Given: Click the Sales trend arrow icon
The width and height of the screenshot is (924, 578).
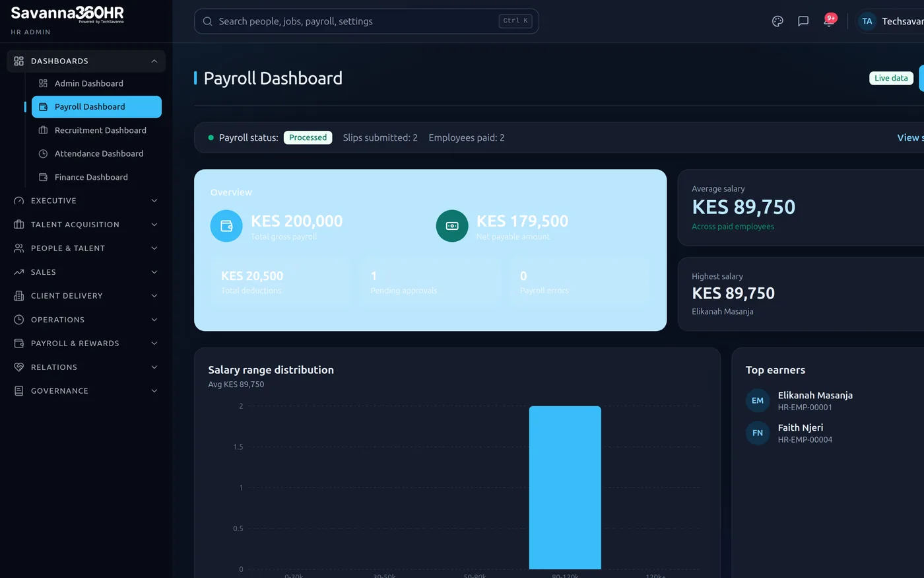Looking at the screenshot, I should point(18,272).
